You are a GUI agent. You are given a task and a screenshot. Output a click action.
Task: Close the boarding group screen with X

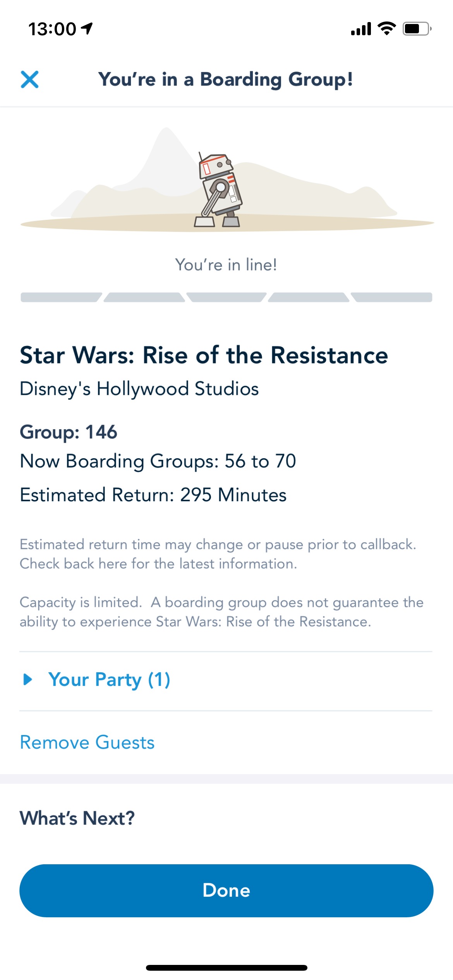coord(29,80)
